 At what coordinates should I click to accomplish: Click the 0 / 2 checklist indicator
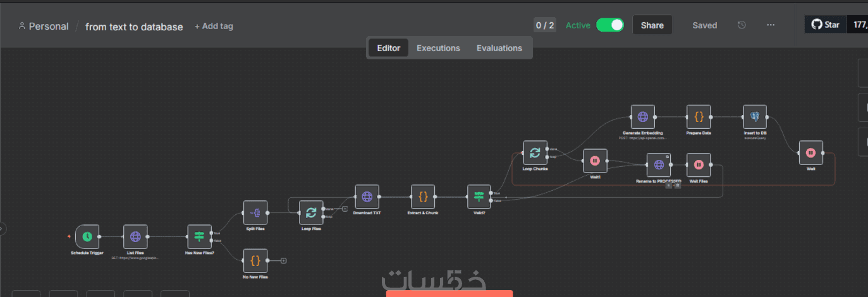545,25
